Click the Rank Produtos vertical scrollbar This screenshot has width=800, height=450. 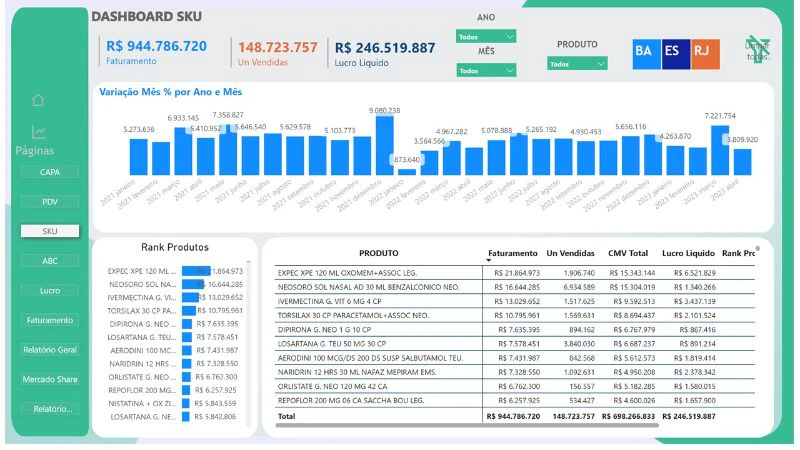pos(248,343)
